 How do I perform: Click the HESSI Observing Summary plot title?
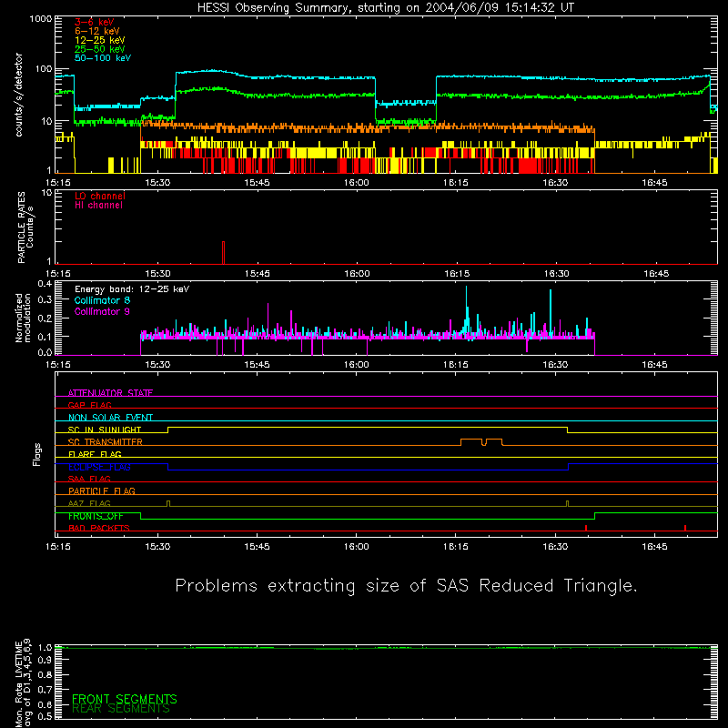coord(386,8)
